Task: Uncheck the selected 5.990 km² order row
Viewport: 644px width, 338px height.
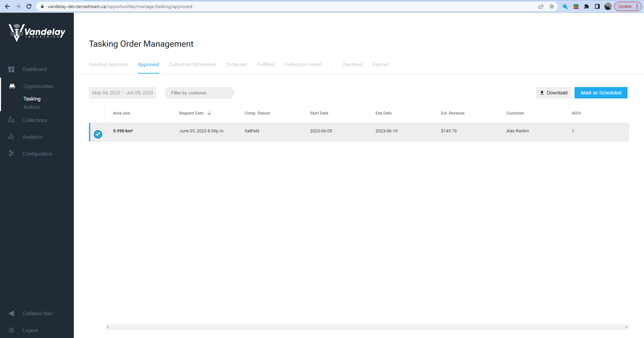Action: coord(98,134)
